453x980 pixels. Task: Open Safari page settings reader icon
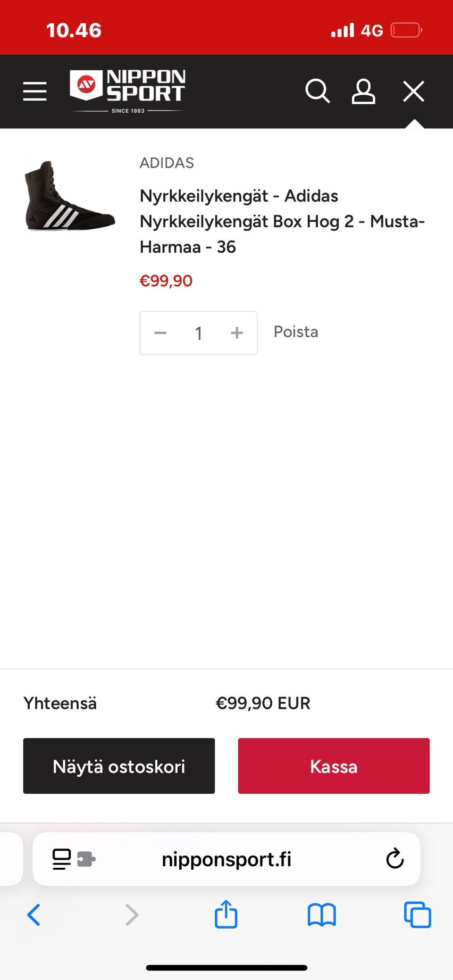click(x=62, y=859)
